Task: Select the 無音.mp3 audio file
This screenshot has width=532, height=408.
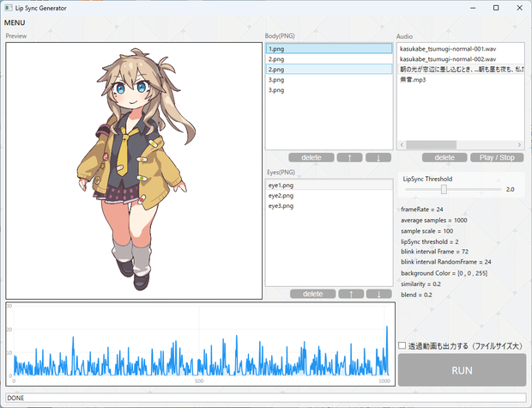Action: tap(461, 80)
